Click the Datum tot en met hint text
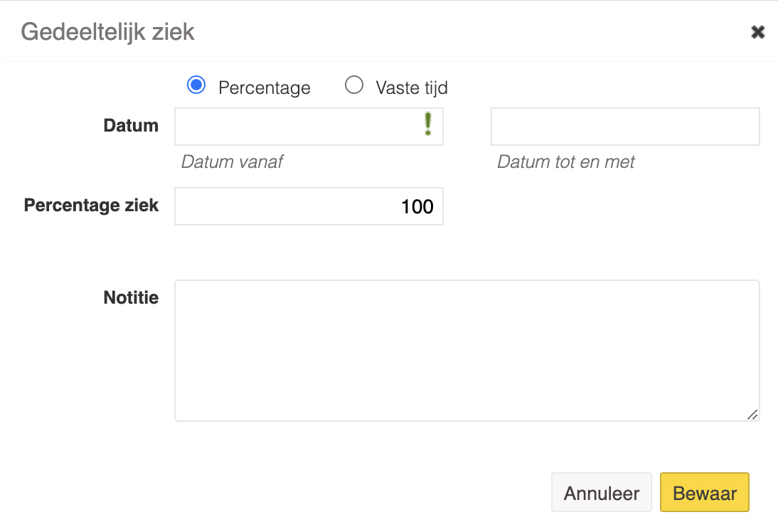 [566, 161]
